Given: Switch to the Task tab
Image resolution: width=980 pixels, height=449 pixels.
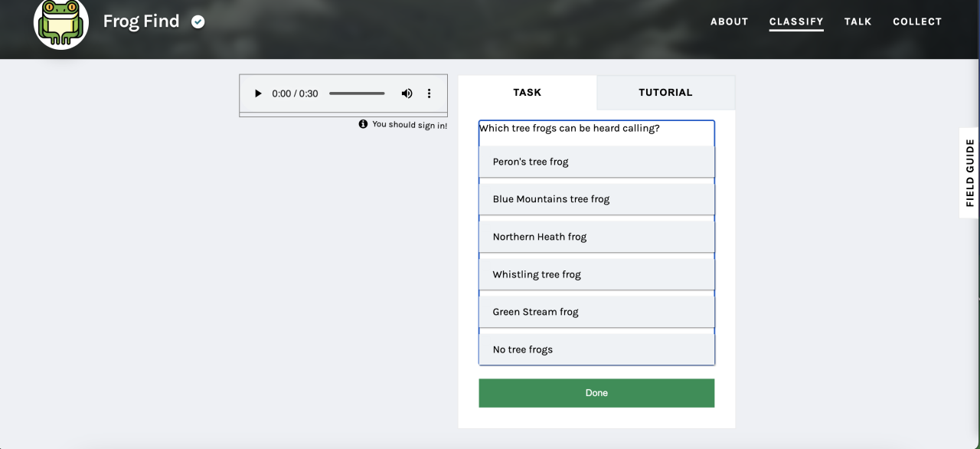Looking at the screenshot, I should (527, 93).
